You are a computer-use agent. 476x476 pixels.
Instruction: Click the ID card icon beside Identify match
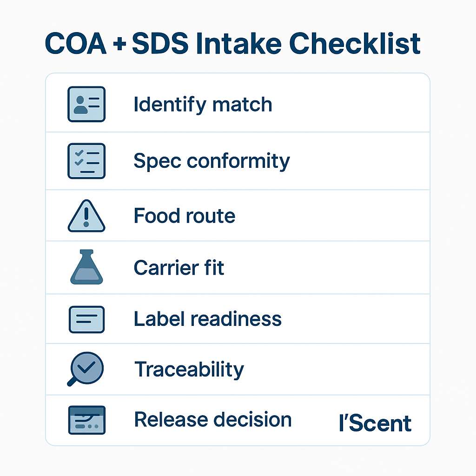coord(86,104)
